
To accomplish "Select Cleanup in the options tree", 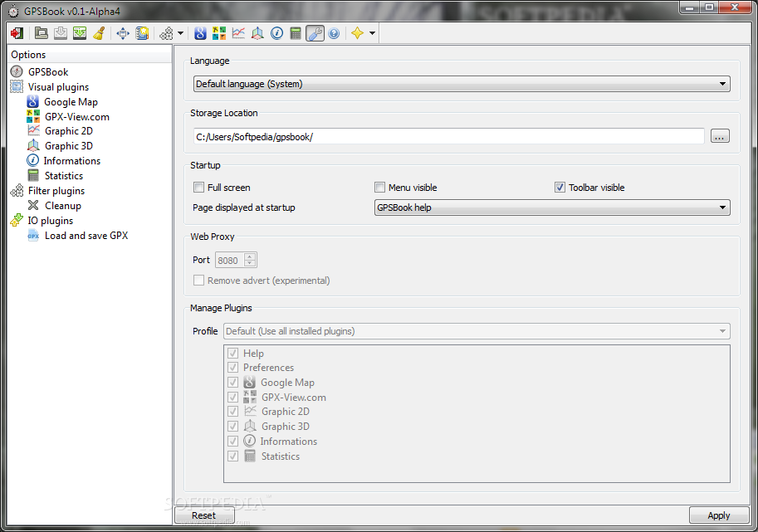I will [63, 206].
